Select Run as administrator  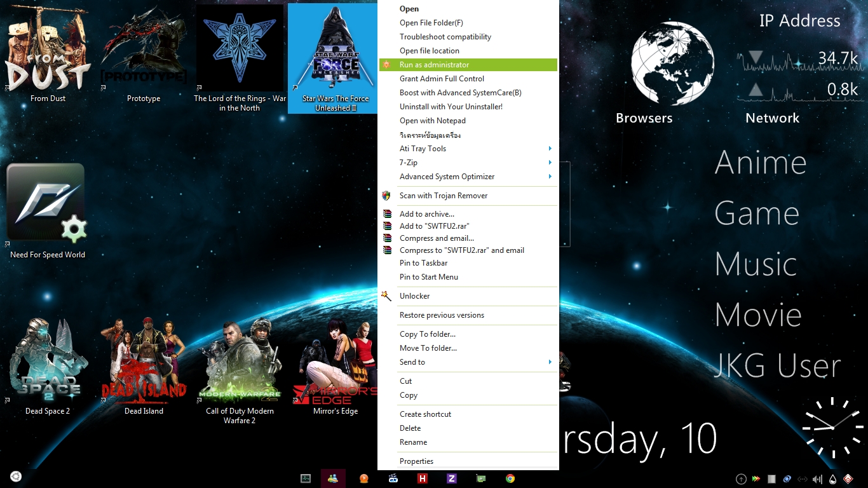click(468, 65)
